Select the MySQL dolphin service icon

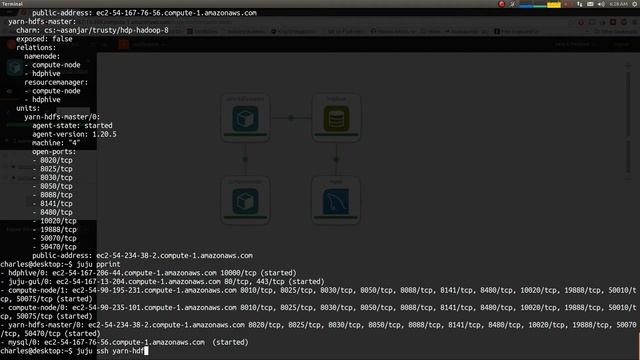[x=336, y=202]
